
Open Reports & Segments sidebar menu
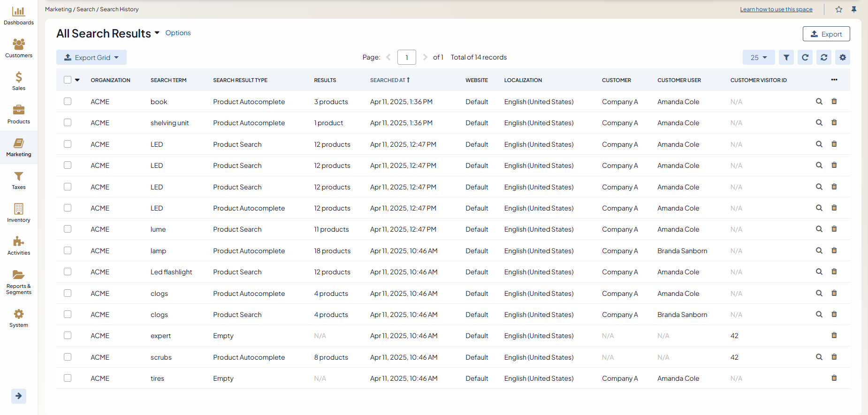tap(19, 282)
